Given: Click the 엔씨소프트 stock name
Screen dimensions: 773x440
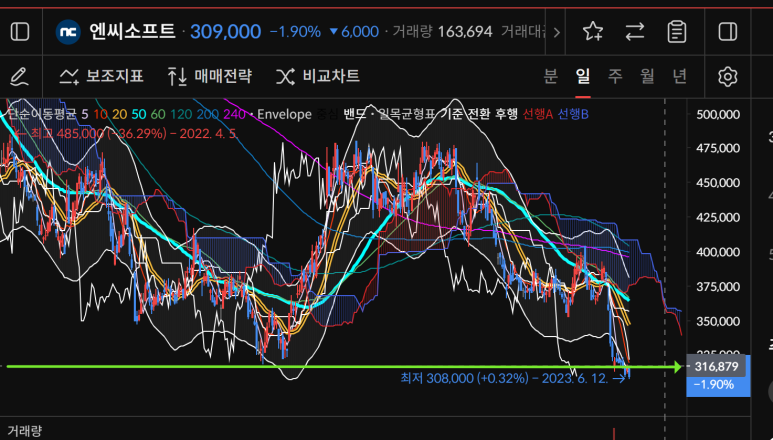Looking at the screenshot, I should pyautogui.click(x=132, y=32).
